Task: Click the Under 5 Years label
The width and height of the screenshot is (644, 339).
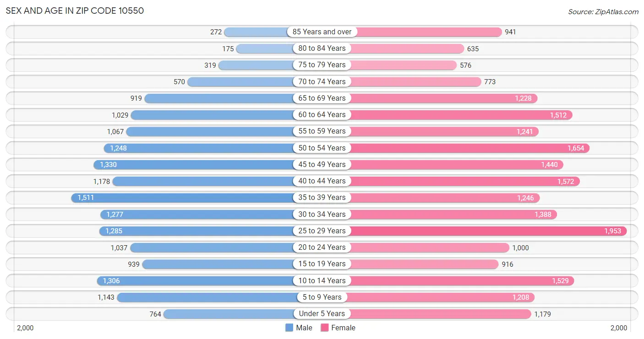Action: coord(322,314)
